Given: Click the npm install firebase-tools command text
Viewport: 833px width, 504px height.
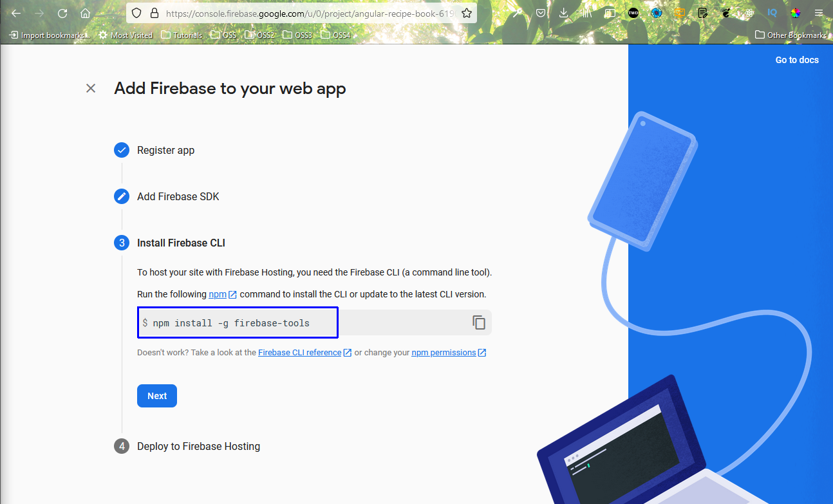Looking at the screenshot, I should [x=231, y=323].
